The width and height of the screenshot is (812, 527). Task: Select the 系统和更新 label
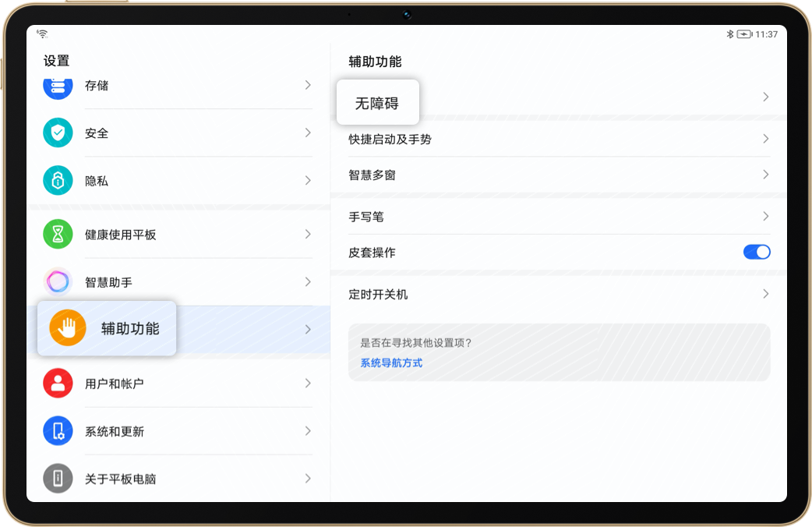115,431
